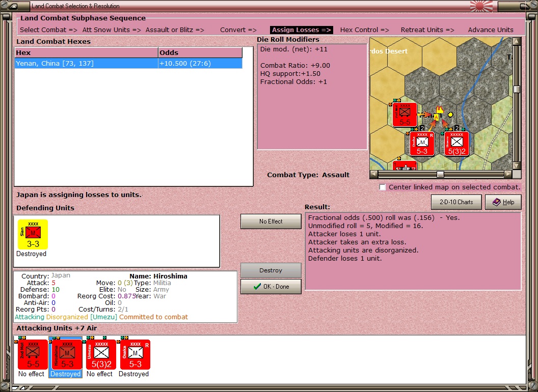Click the Assault or Blitz subphase step
Image resolution: width=538 pixels, height=392 pixels.
(x=175, y=30)
